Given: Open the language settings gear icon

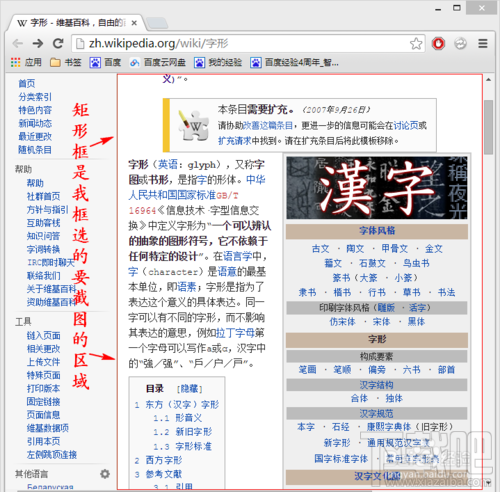Looking at the screenshot, I should click(x=105, y=474).
